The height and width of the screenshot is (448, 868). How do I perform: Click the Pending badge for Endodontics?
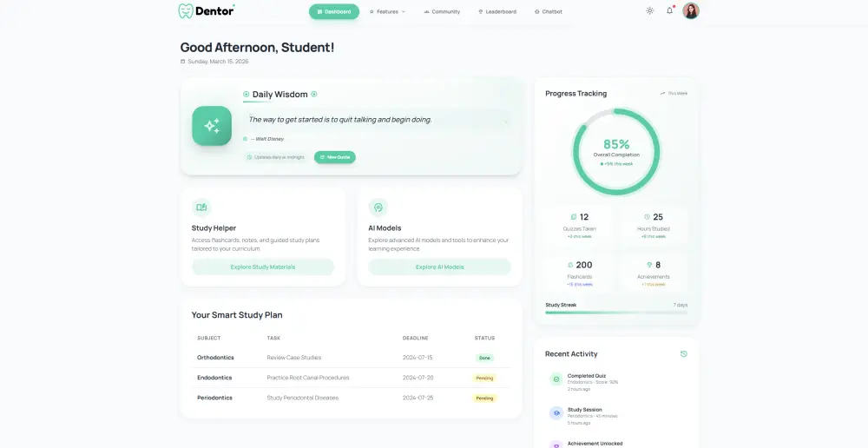484,378
